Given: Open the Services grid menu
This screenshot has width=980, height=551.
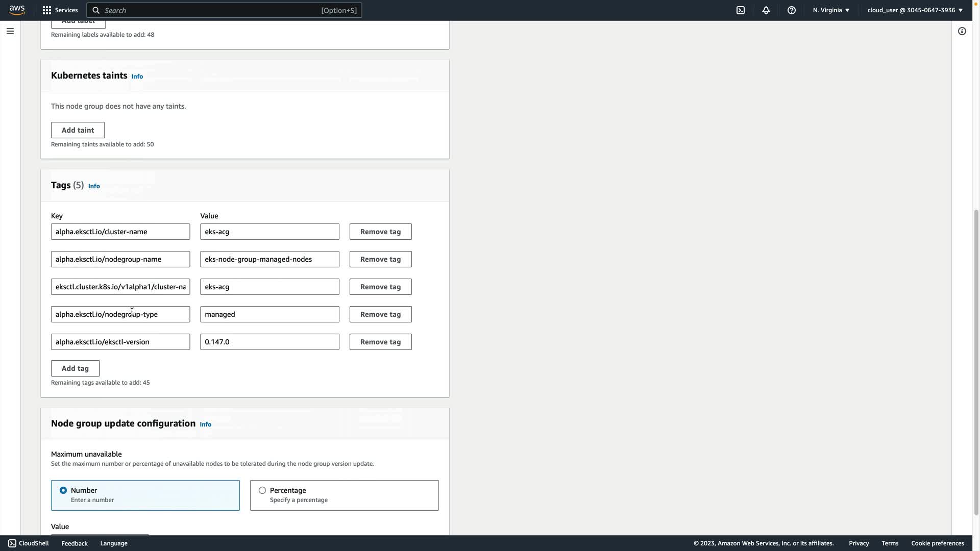Looking at the screenshot, I should pos(47,10).
